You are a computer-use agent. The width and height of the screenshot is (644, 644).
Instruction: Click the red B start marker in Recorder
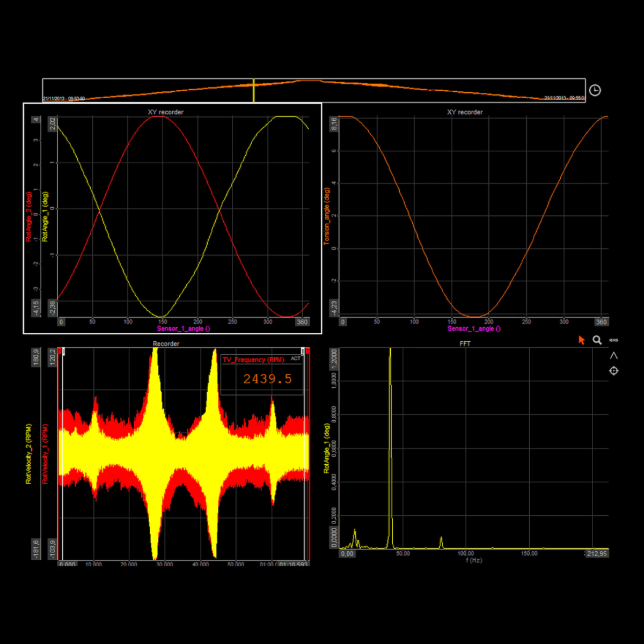click(59, 351)
